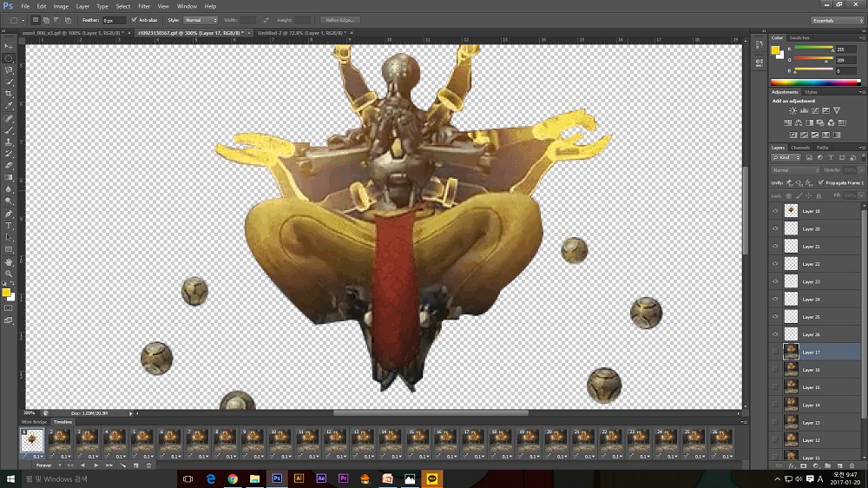This screenshot has width=868, height=488.
Task: Add a Photo Filter adjustment
Action: pyautogui.click(x=820, y=123)
